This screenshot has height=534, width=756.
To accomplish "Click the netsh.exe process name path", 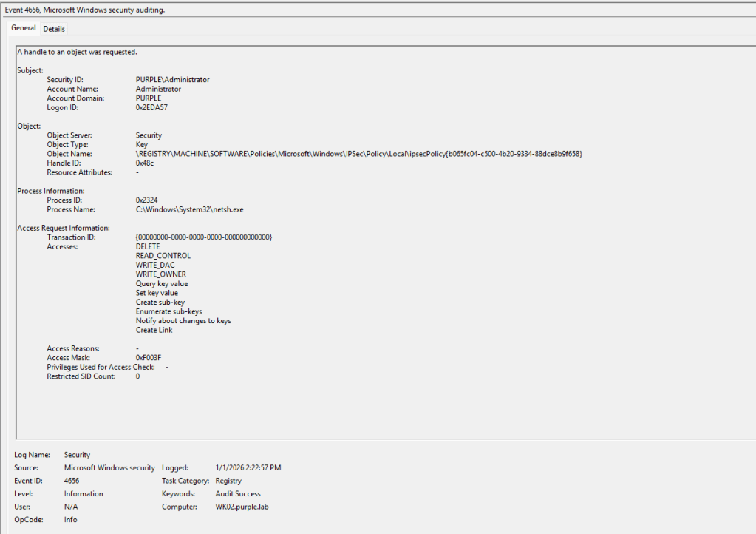I will click(189, 210).
